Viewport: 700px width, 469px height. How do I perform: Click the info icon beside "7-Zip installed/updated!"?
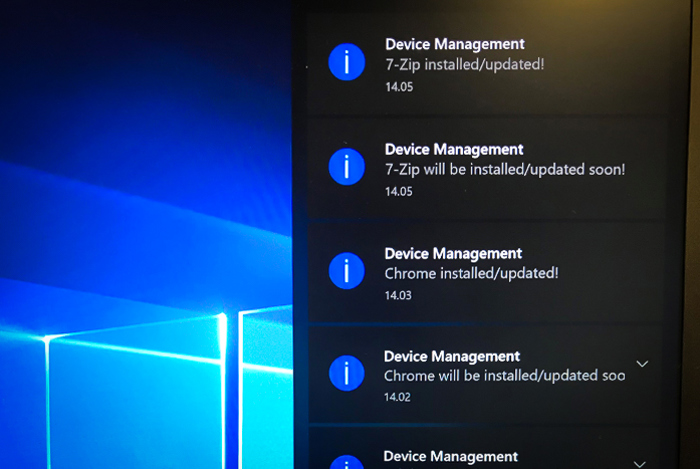(346, 62)
